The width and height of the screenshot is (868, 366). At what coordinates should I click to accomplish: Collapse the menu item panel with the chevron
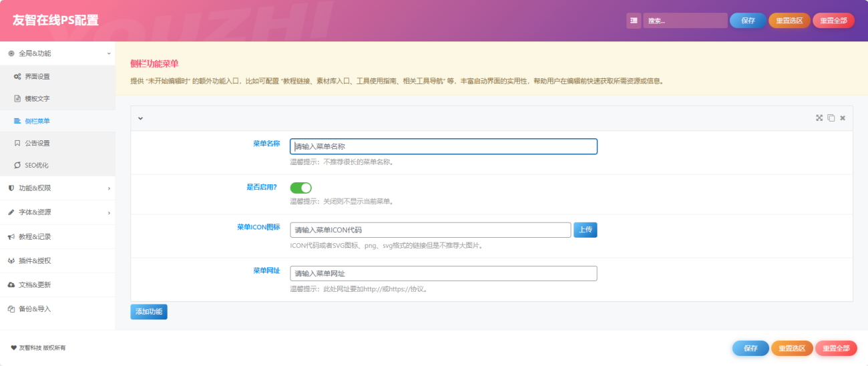[x=140, y=118]
